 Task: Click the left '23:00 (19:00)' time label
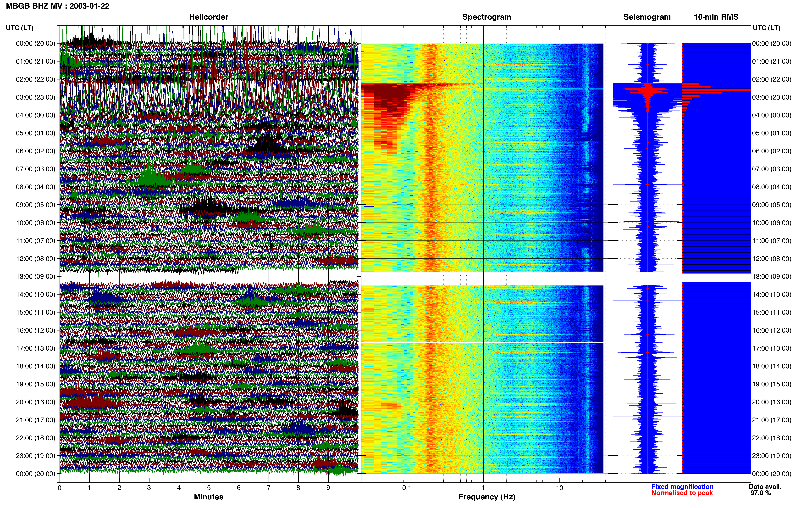pyautogui.click(x=36, y=456)
